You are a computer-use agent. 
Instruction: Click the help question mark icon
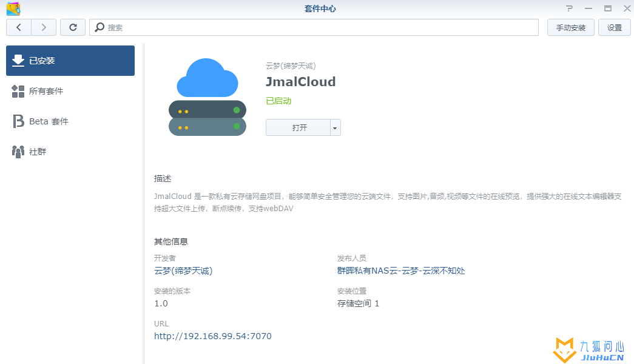coord(569,8)
